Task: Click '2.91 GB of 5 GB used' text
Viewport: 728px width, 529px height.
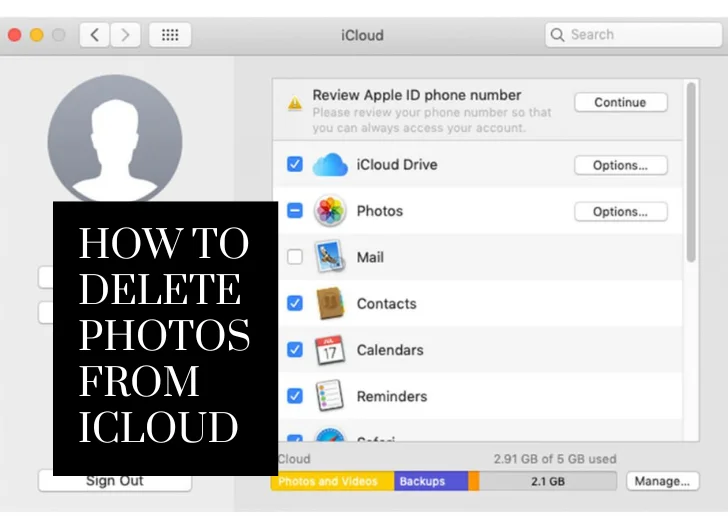Action: pos(555,459)
